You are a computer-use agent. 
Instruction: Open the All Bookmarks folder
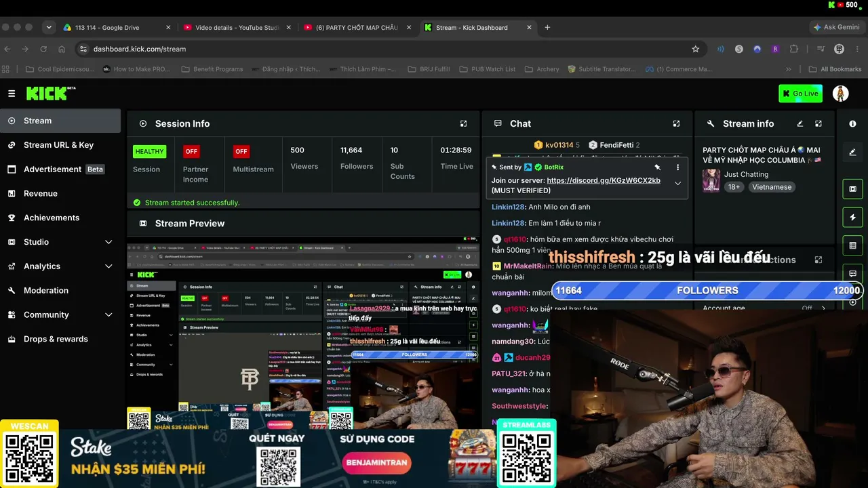pyautogui.click(x=835, y=69)
